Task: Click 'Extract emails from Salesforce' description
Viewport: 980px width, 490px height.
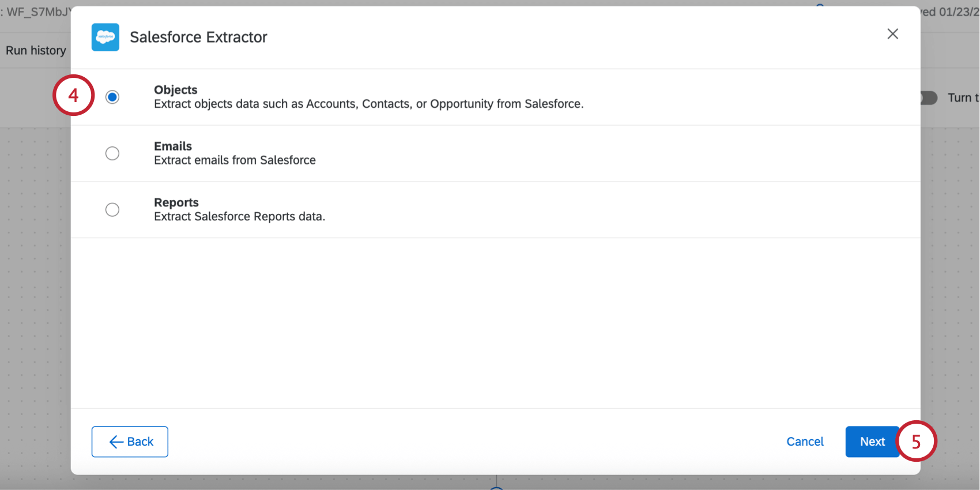Action: [235, 160]
